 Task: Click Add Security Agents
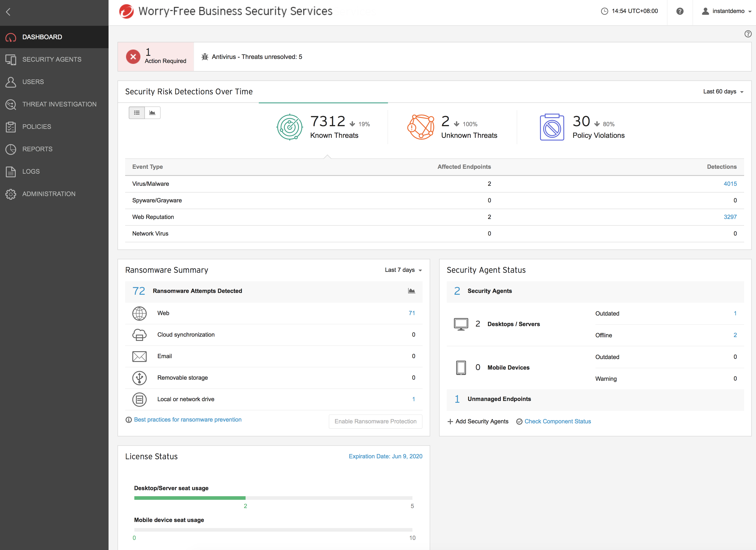[478, 421]
